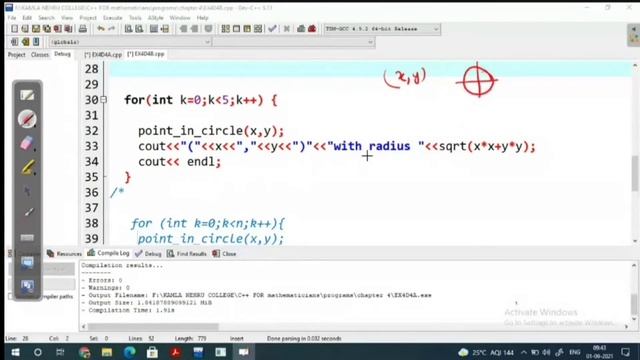
Task: Open the Debug bottom panel tab
Action: coord(149,253)
